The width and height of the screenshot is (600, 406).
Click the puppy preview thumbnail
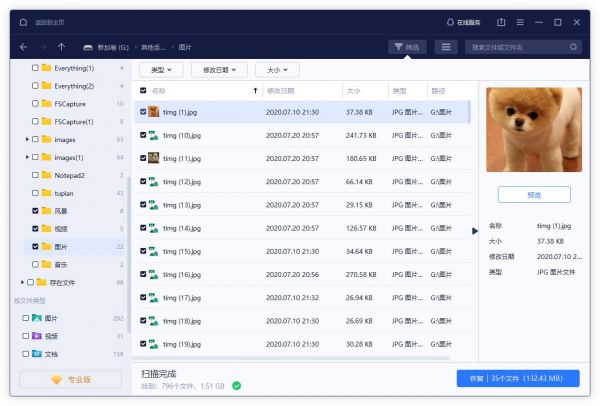pyautogui.click(x=534, y=128)
